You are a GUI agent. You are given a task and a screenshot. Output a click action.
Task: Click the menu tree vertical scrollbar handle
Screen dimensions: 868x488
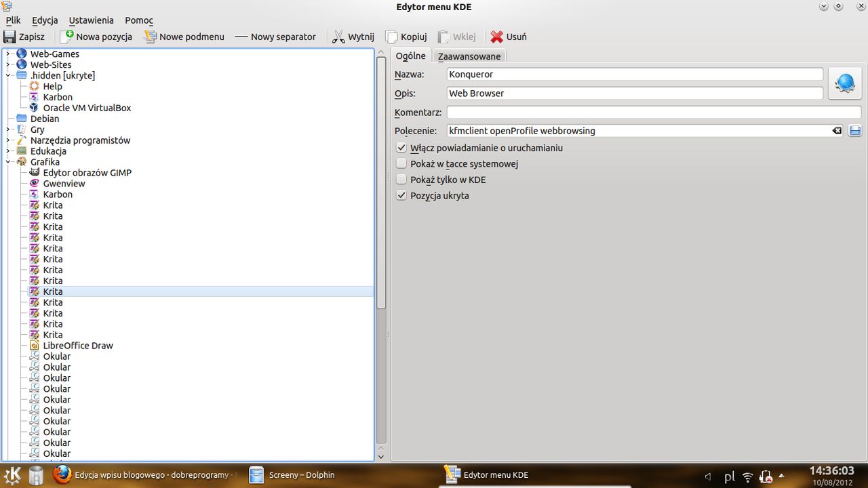pos(381,184)
